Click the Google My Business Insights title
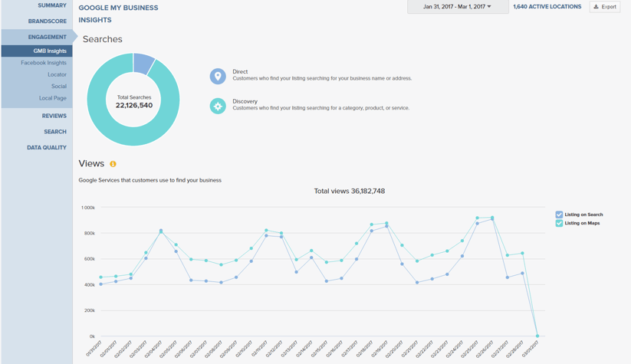This screenshot has height=364, width=631. tap(118, 14)
